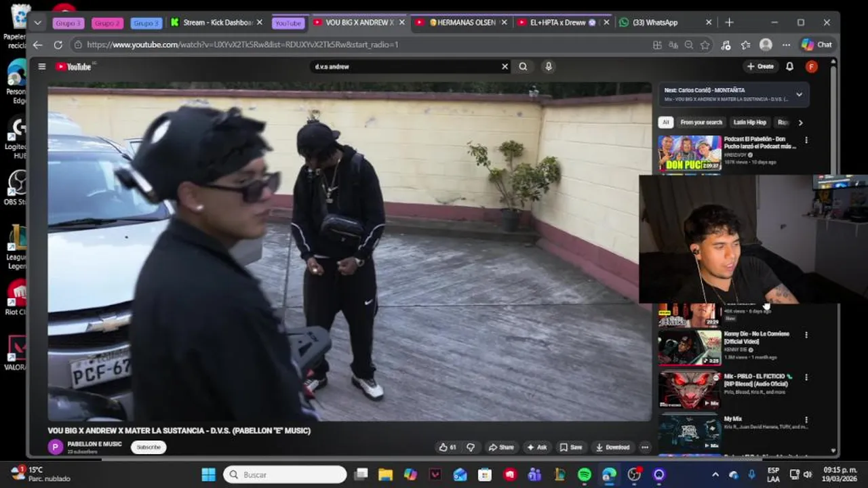Expand the Grupo 2 tab group
Screen dimensions: 868x488
107,23
